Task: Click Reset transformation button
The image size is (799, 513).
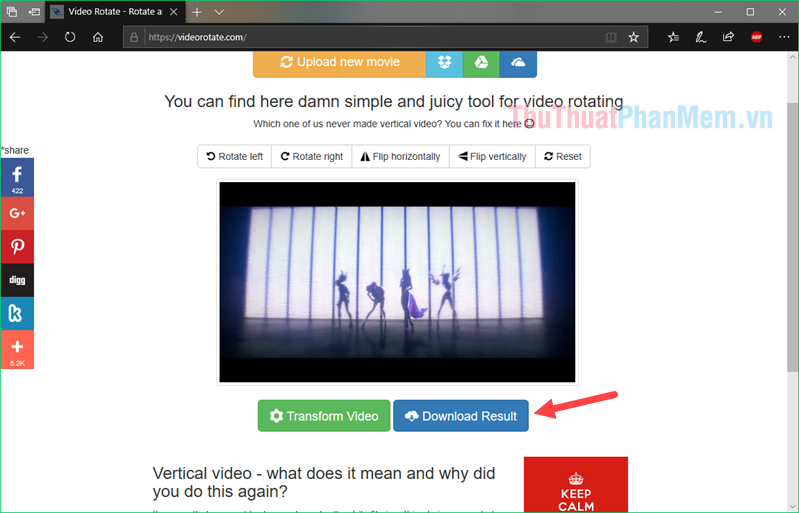Action: 563,156
